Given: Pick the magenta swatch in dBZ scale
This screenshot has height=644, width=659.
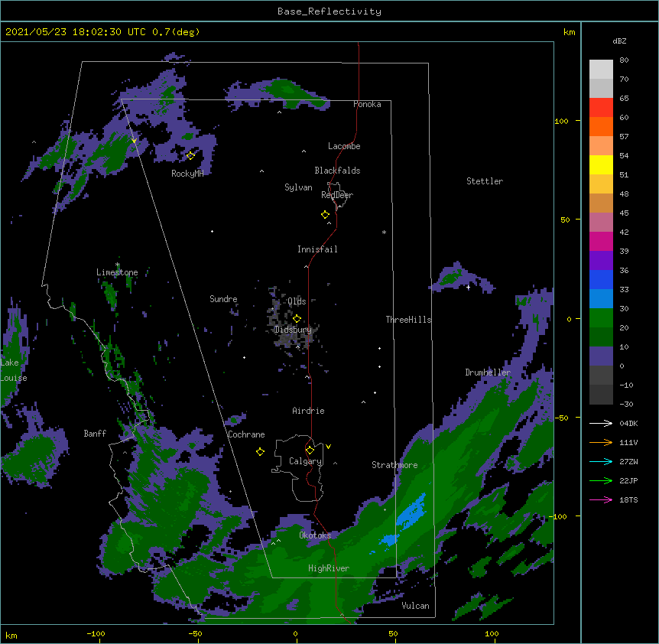Looking at the screenshot, I should click(601, 241).
